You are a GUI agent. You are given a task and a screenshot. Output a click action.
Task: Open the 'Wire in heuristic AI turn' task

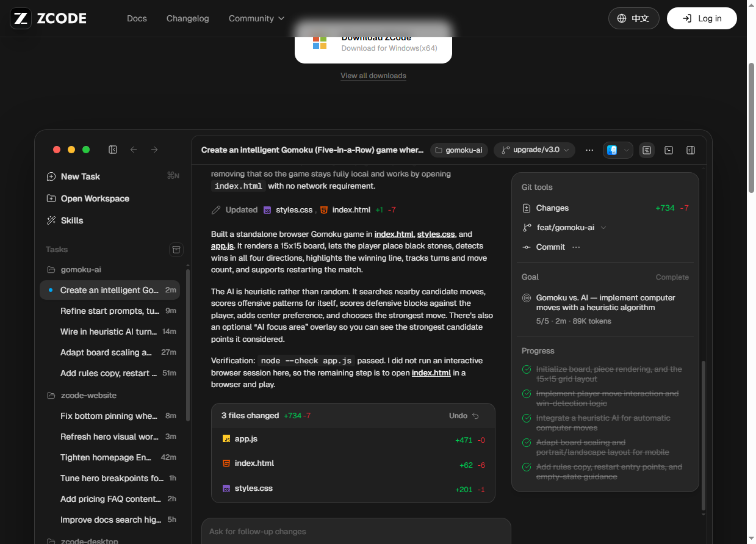coord(110,332)
